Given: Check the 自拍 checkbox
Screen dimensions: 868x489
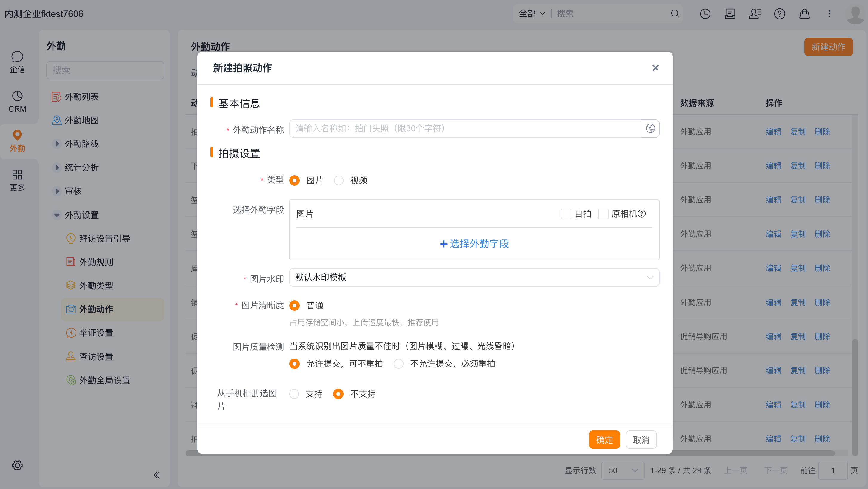Looking at the screenshot, I should [566, 214].
